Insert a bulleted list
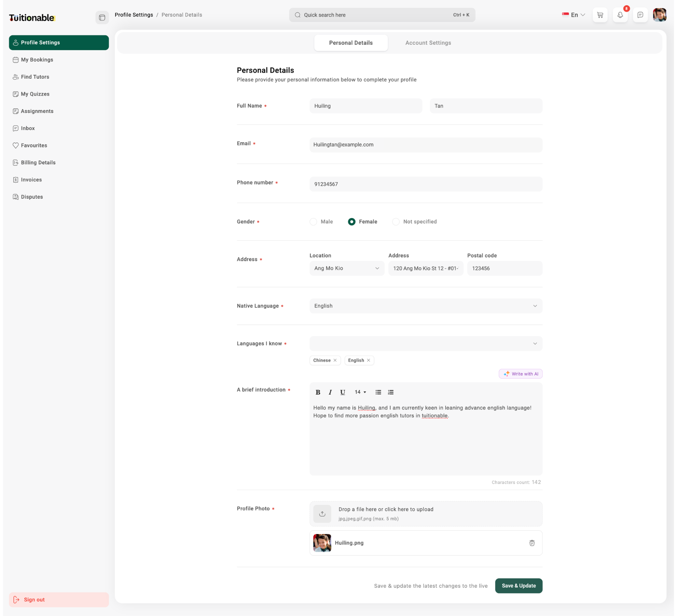Image resolution: width=677 pixels, height=616 pixels. pos(378,392)
